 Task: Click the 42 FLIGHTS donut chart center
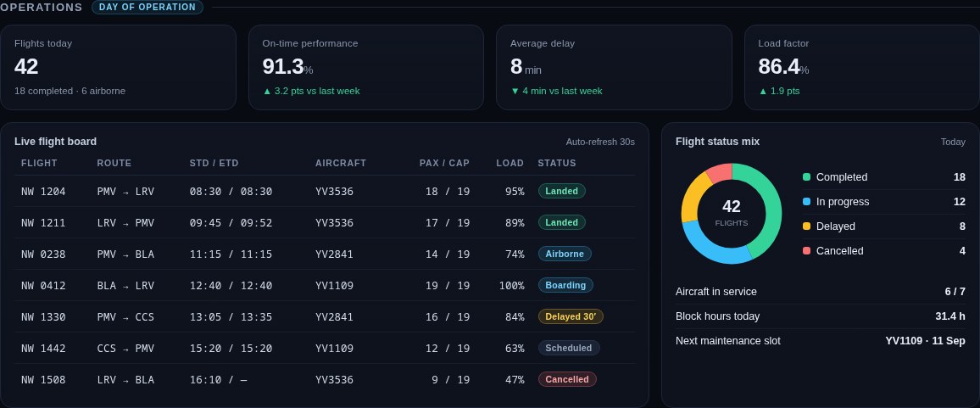[x=732, y=213]
